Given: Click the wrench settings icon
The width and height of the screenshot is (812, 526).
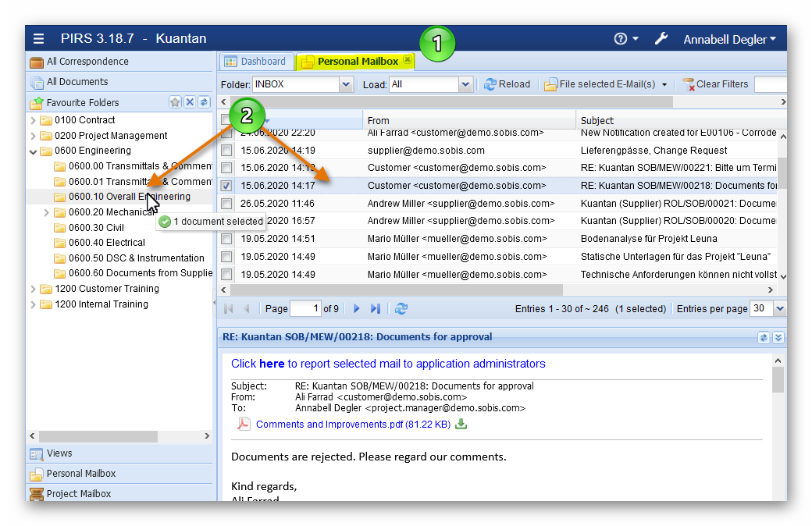Looking at the screenshot, I should (661, 38).
